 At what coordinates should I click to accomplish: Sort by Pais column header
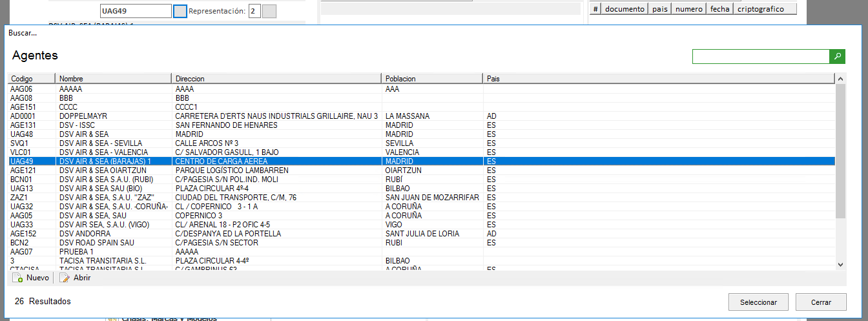(x=657, y=79)
